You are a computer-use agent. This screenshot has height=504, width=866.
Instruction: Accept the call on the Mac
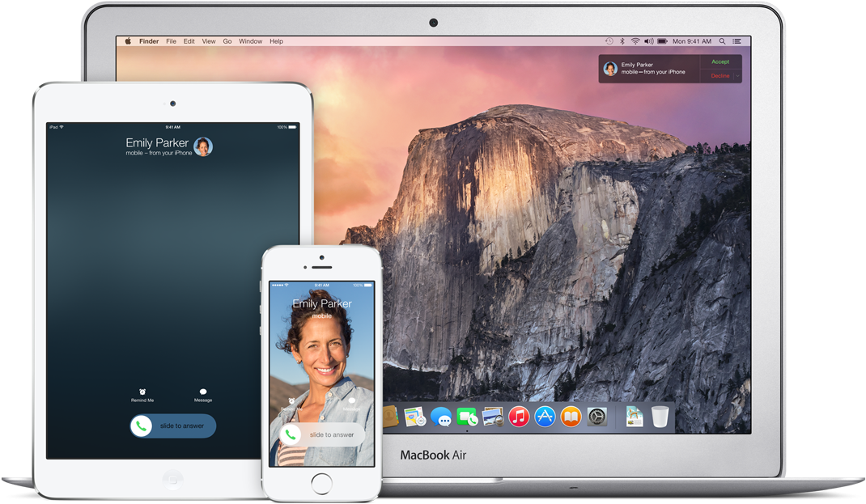(720, 61)
